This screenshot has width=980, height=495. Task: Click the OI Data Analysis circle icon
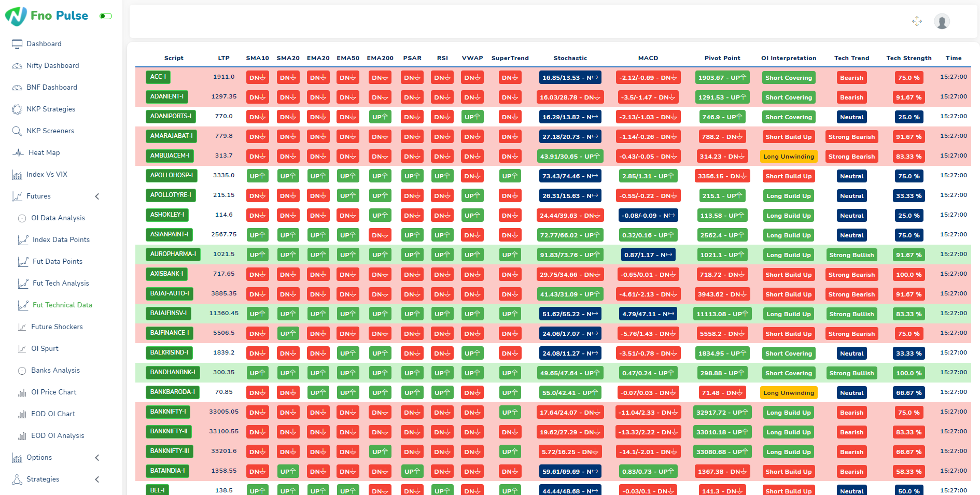coord(22,218)
